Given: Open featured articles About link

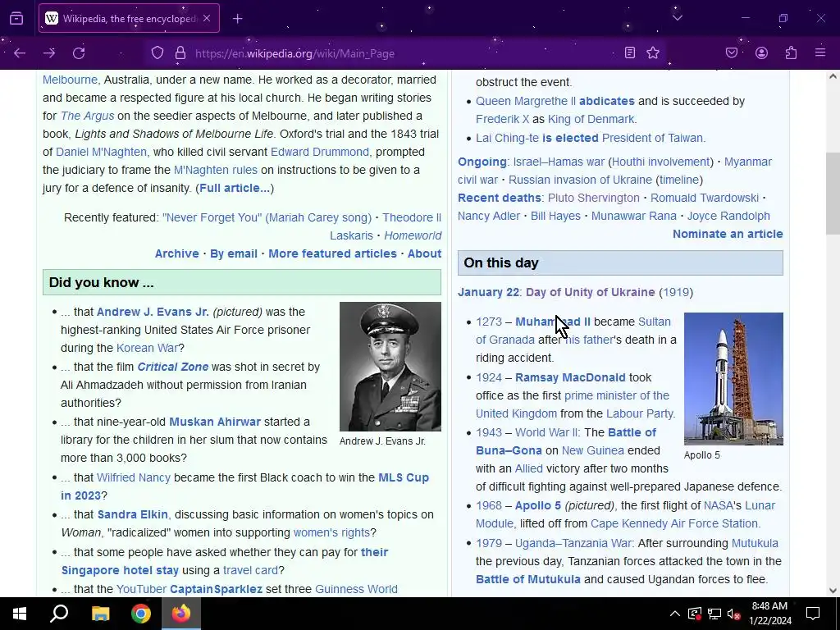Looking at the screenshot, I should coord(424,253).
